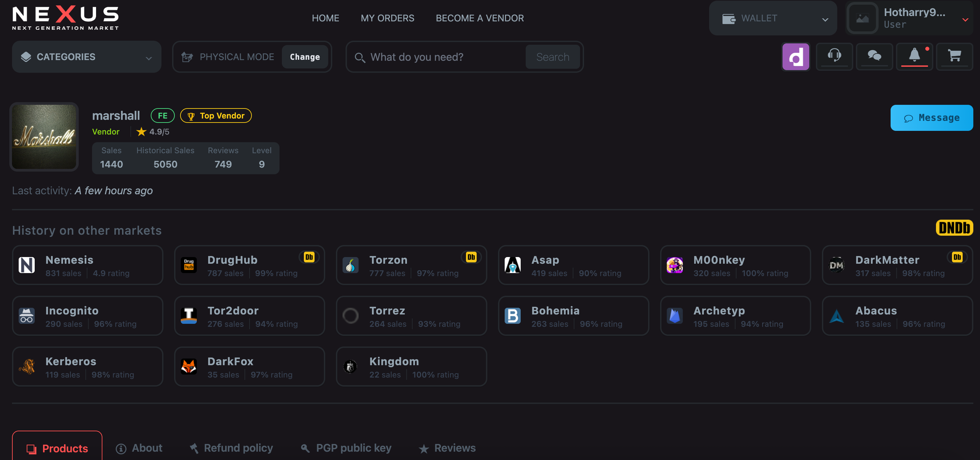Image resolution: width=980 pixels, height=460 pixels.
Task: Click the Asap market logo icon
Action: [512, 265]
